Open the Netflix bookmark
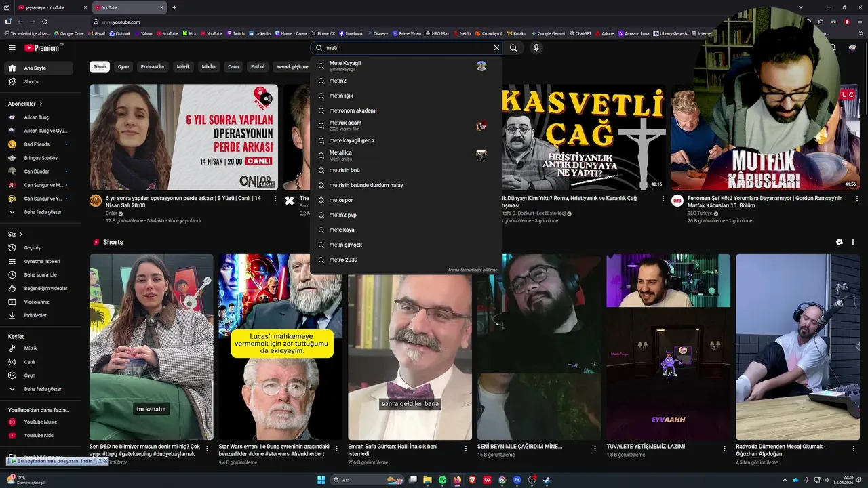 [x=462, y=33]
